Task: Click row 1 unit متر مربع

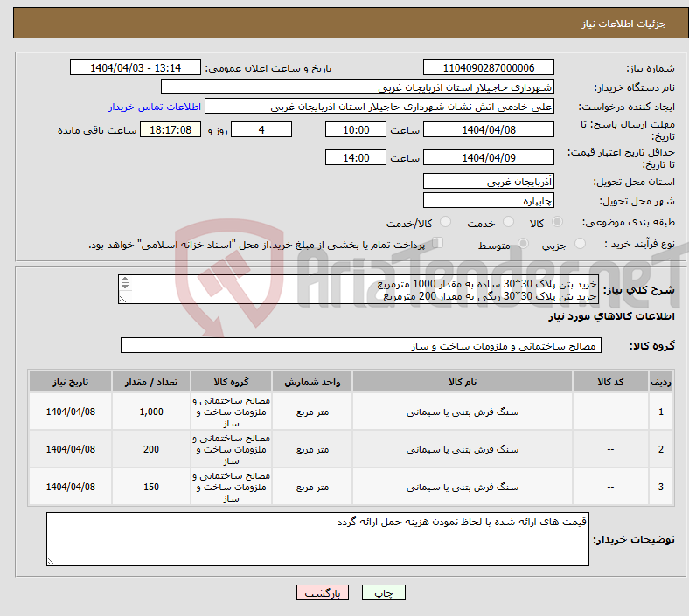Action: 312,412
